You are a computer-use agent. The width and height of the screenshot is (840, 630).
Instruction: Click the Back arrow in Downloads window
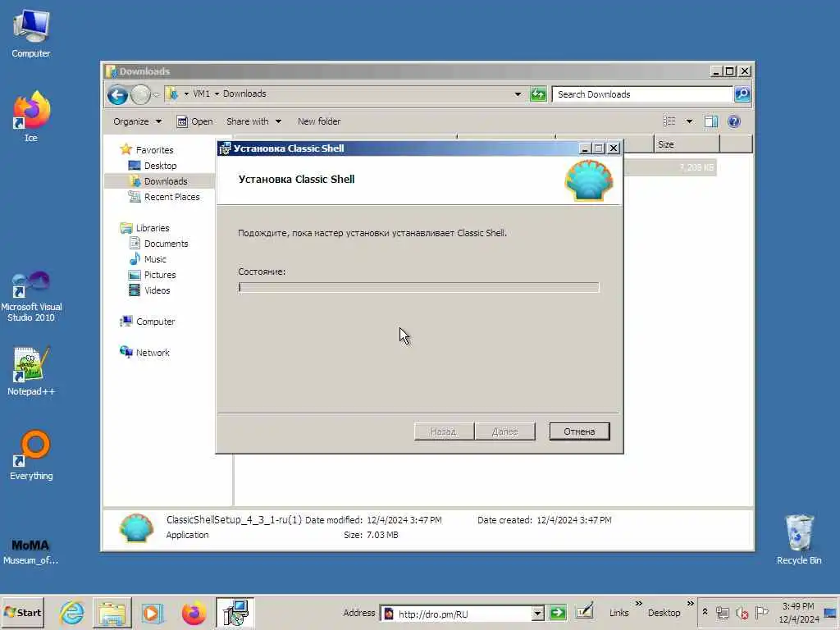coord(117,95)
